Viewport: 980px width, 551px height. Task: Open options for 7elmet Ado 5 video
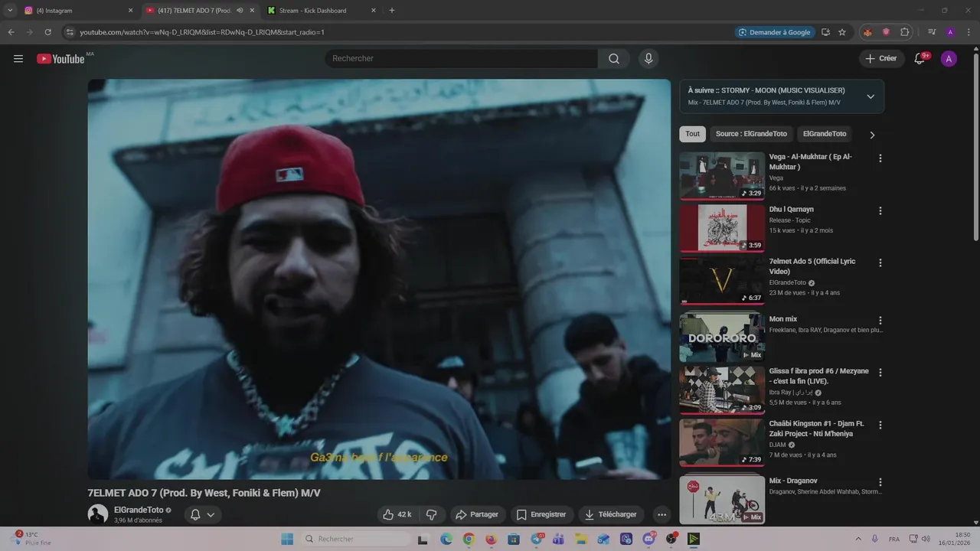point(880,262)
